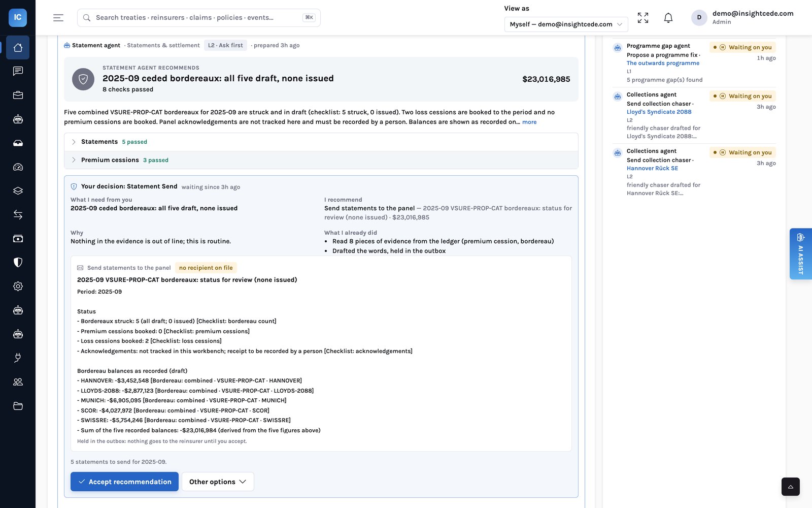Open the people users sidebar icon
The height and width of the screenshot is (508, 812).
18,382
